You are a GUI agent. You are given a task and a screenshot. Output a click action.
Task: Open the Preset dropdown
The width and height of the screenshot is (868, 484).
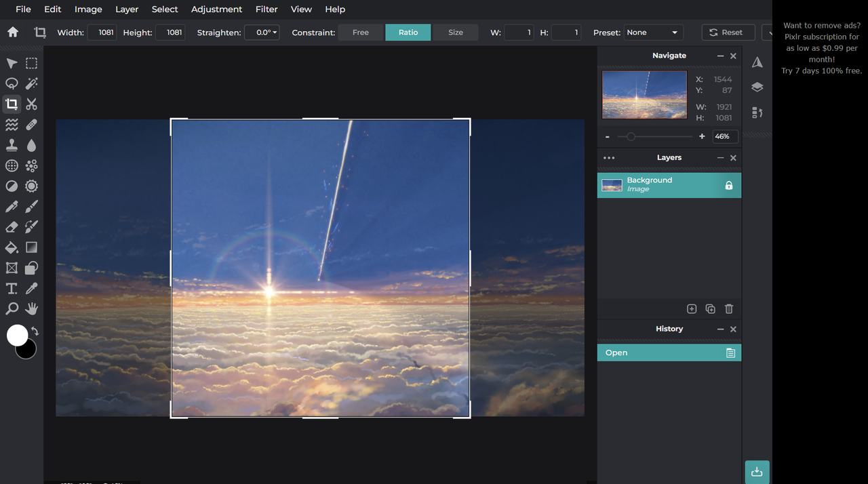point(652,33)
